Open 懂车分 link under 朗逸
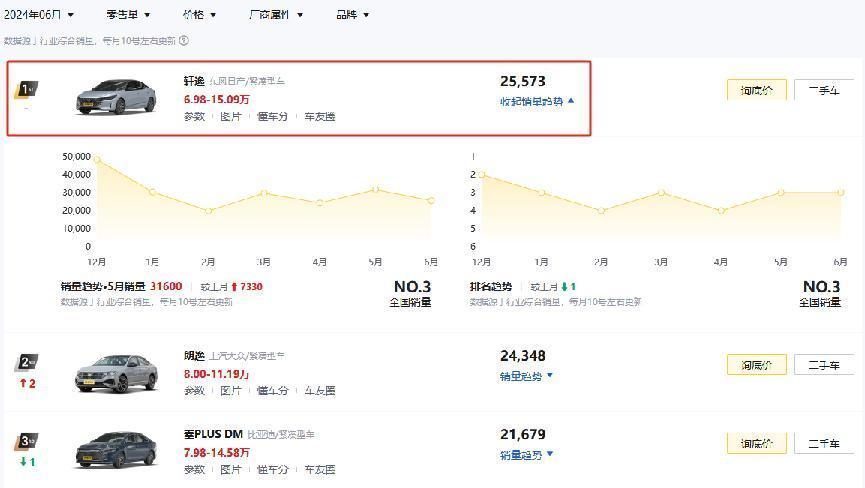This screenshot has width=865, height=488. pyautogui.click(x=272, y=390)
